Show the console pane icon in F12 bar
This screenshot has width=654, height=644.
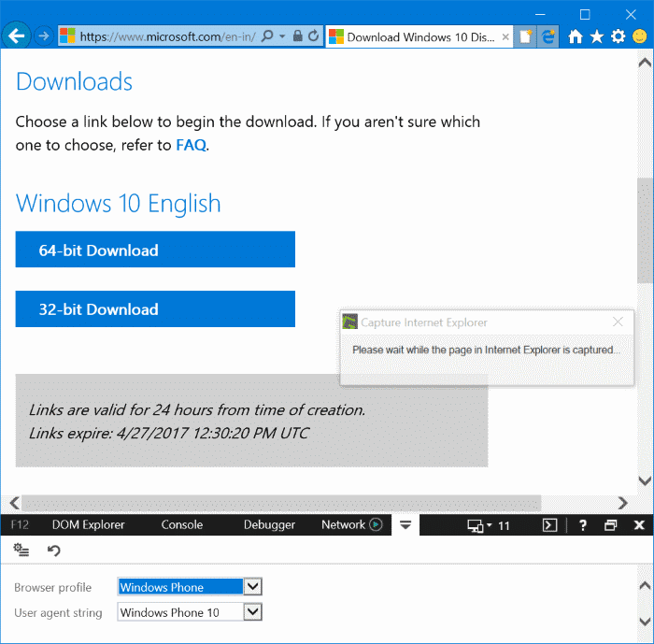(549, 525)
